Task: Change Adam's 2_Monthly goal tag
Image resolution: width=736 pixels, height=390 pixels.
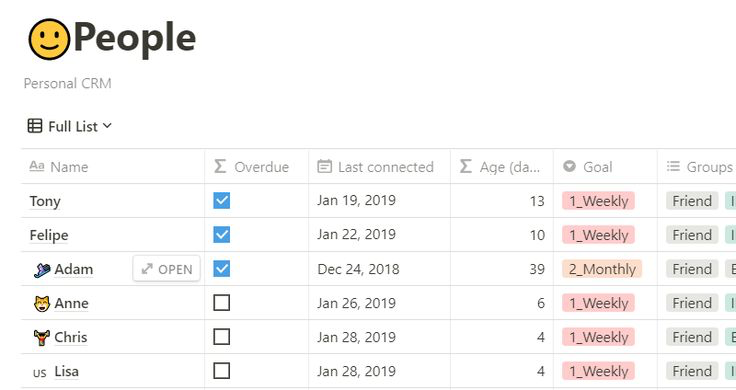Action: (x=602, y=269)
